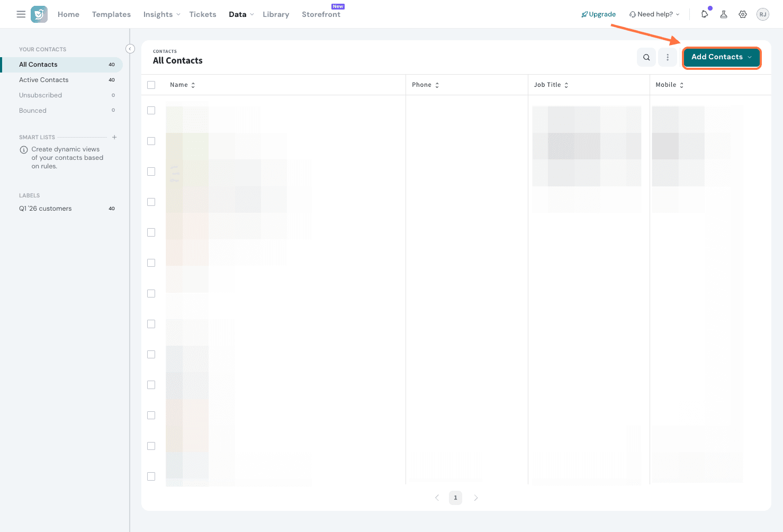783x532 pixels.
Task: Check the first contact row checkbox
Action: coord(151,111)
